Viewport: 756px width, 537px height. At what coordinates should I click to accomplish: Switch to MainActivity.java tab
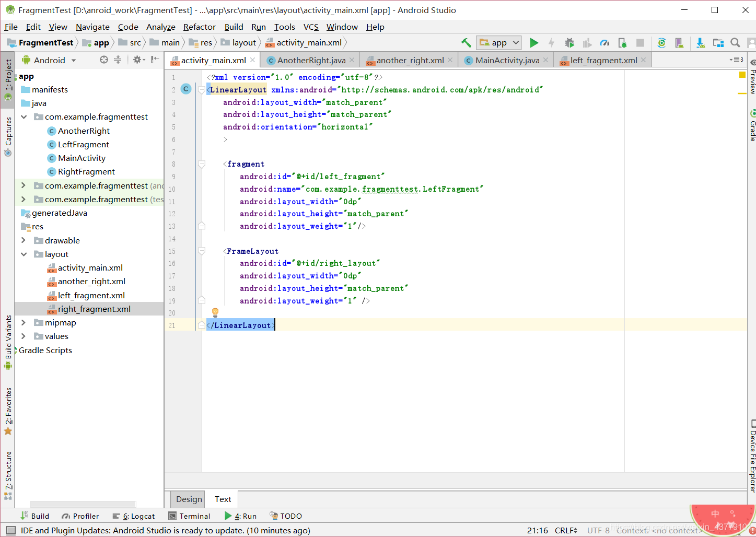pos(507,60)
